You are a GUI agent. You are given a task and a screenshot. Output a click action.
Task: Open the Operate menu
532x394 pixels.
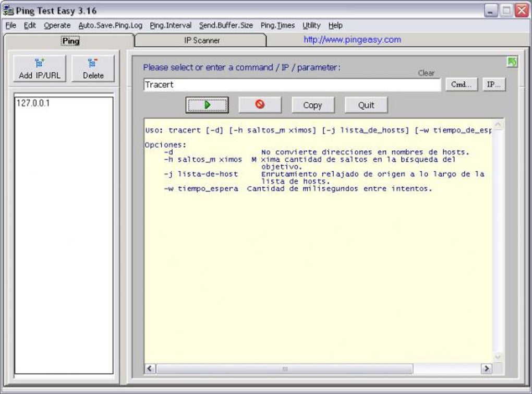pos(57,26)
